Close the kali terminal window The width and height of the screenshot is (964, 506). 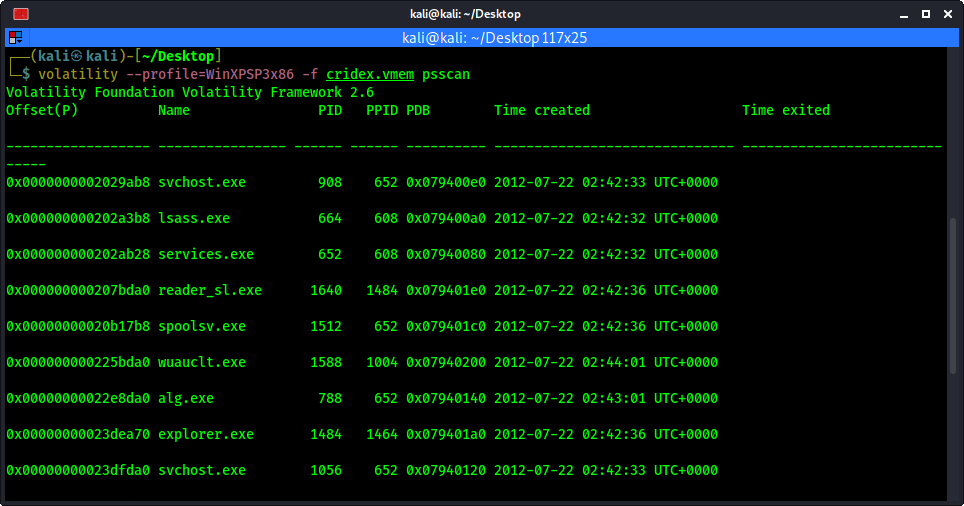947,14
